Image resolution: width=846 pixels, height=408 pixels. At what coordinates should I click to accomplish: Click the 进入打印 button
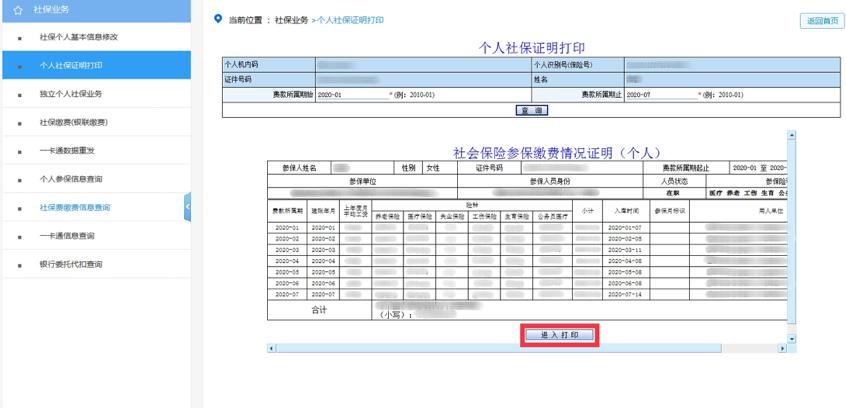[560, 335]
